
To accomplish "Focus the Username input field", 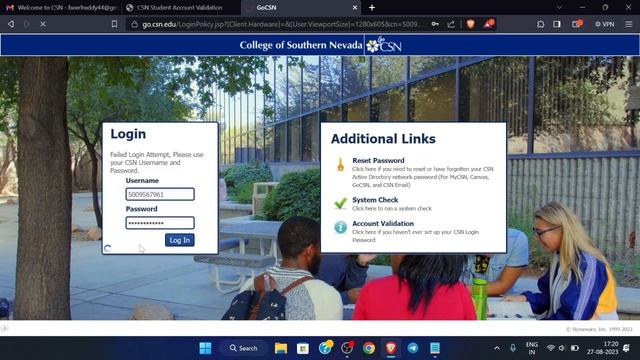I will (160, 194).
